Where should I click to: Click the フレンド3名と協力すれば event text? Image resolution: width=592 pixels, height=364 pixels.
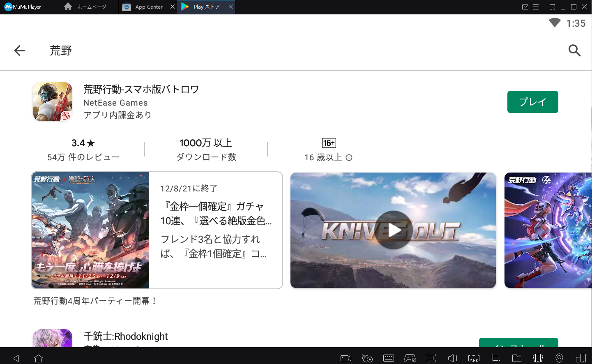[x=214, y=247]
